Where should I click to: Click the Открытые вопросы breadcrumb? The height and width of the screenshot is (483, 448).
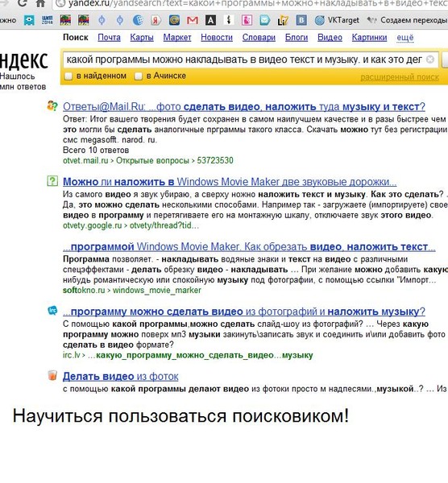coord(152,160)
